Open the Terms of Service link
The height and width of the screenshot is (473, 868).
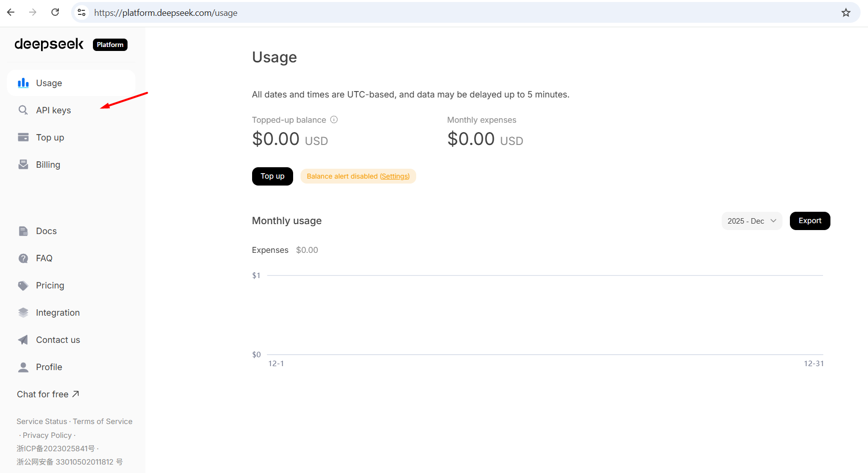coord(103,422)
